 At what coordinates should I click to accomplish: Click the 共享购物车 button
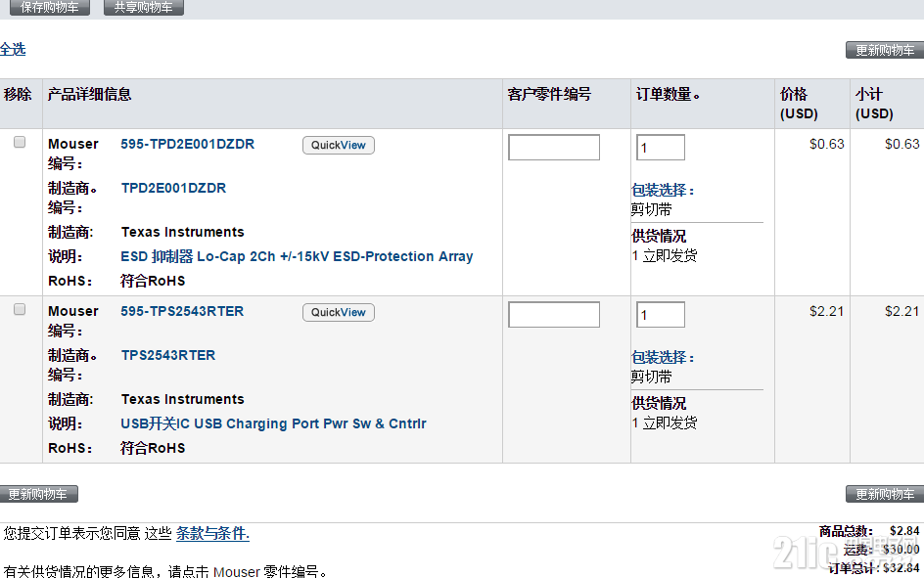pos(144,7)
